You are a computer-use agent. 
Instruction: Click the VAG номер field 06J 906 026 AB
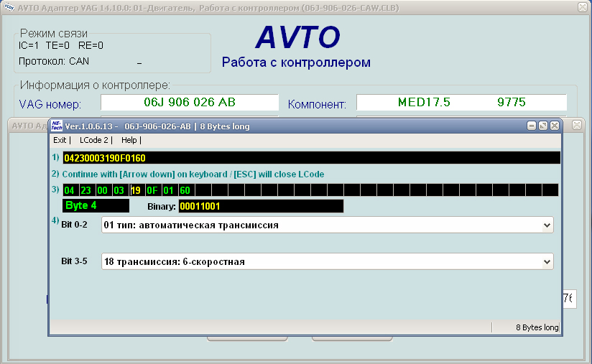(190, 102)
